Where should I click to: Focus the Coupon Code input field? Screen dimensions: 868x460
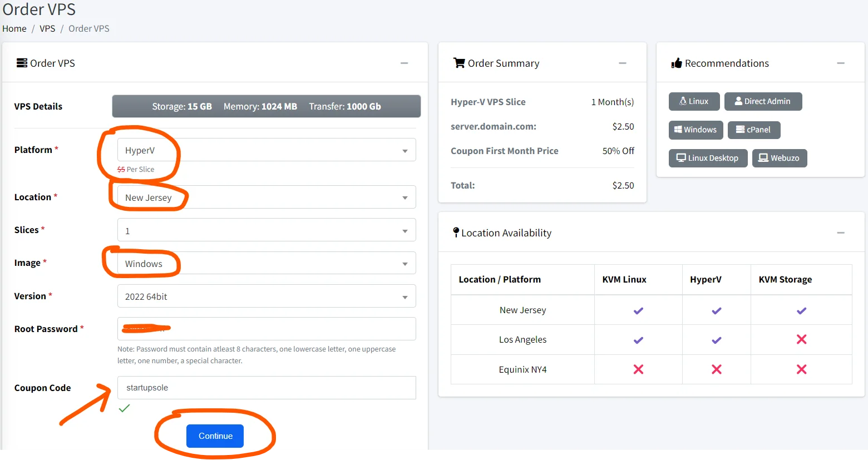click(267, 388)
